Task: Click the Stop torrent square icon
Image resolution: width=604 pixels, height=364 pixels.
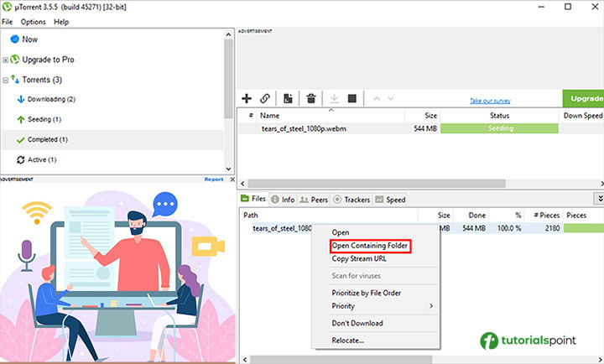Action: click(352, 99)
